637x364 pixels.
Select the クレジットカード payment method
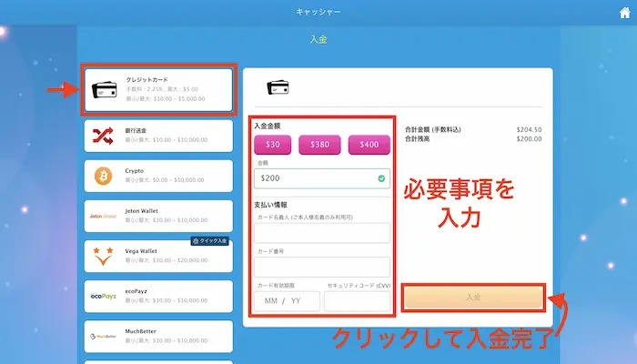click(158, 90)
